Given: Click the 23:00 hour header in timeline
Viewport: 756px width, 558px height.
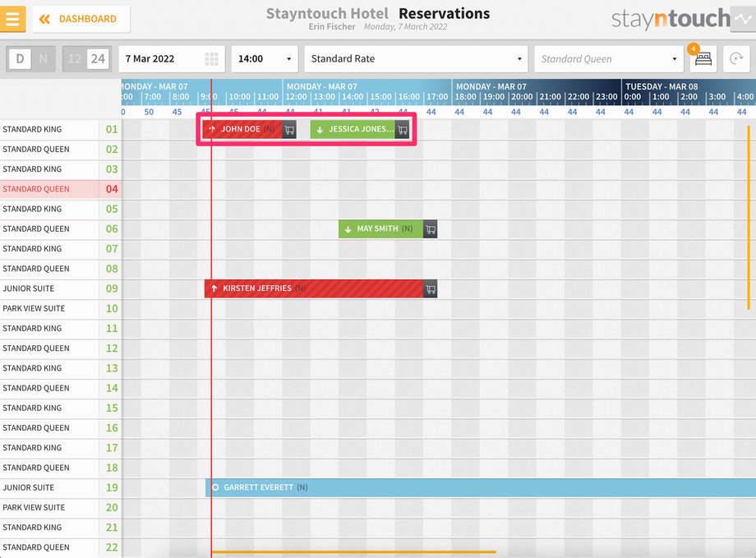Looking at the screenshot, I should pyautogui.click(x=606, y=97).
